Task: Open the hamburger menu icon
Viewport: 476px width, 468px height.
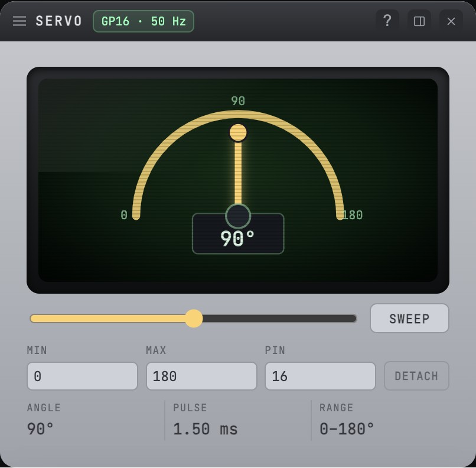Action: click(19, 21)
